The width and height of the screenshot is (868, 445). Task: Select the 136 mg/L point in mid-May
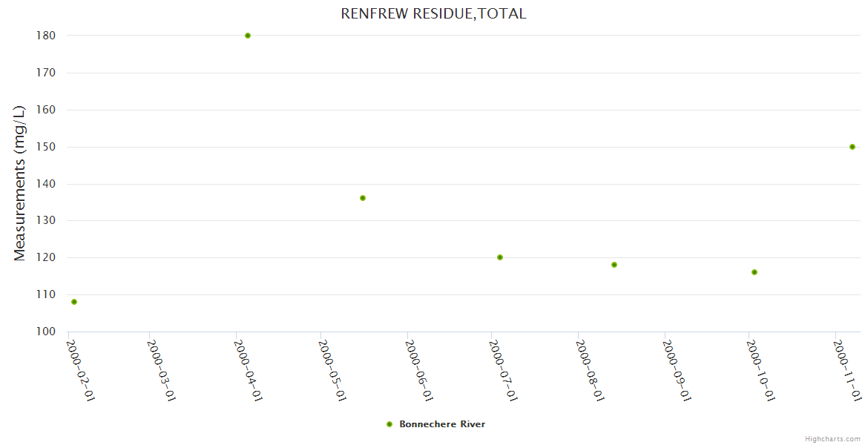click(x=363, y=198)
